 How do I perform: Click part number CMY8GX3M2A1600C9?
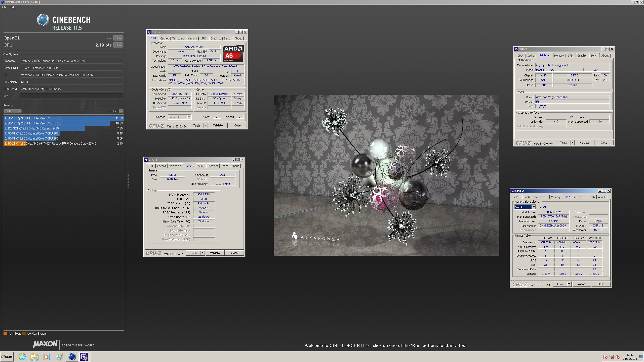coord(553,226)
